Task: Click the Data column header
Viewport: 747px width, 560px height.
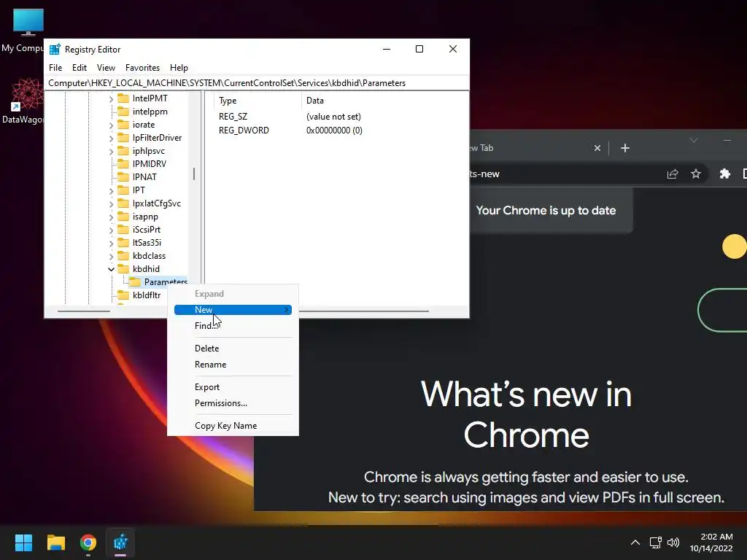Action: point(384,101)
